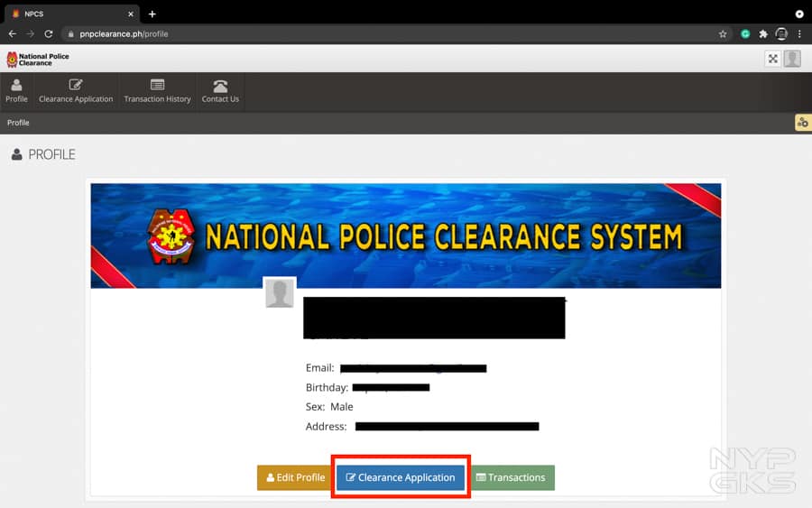Bookmark this page with the star icon
812x508 pixels.
point(723,34)
